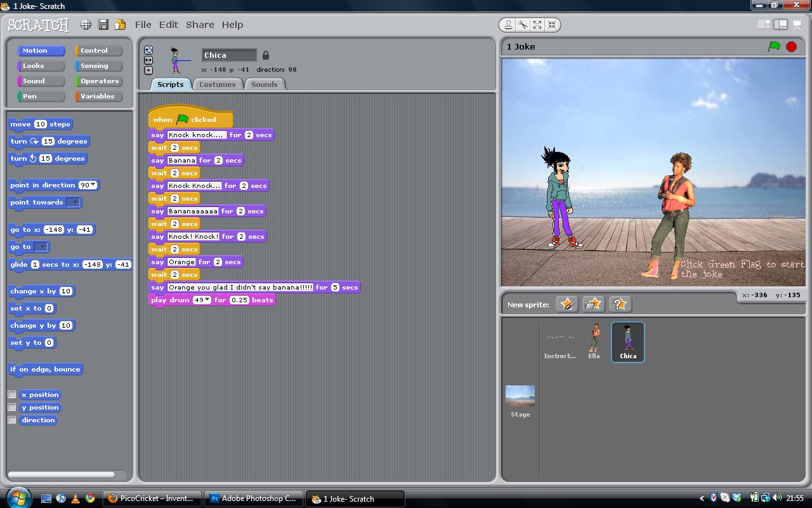Viewport: 812px width, 508px height.
Task: Open the Windows Start menu
Action: coord(17,498)
